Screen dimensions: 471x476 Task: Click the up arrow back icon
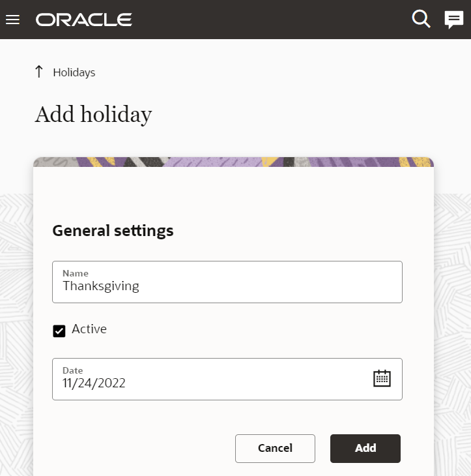[39, 72]
